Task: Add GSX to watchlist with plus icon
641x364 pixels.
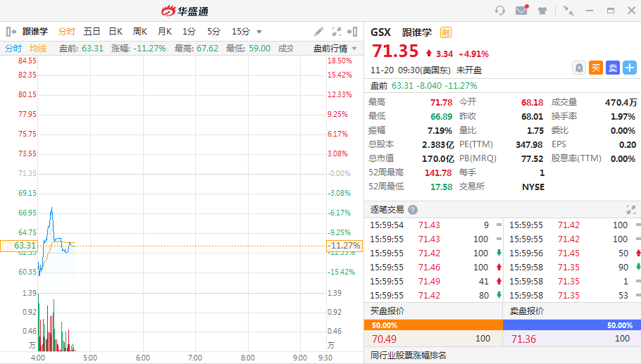Action: 629,68
